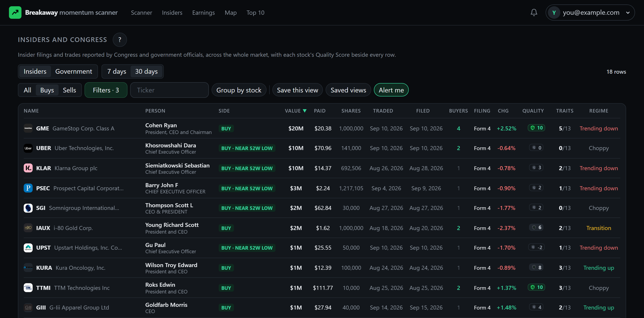This screenshot has width=644, height=318.
Task: Open the Saved views list
Action: (x=348, y=90)
